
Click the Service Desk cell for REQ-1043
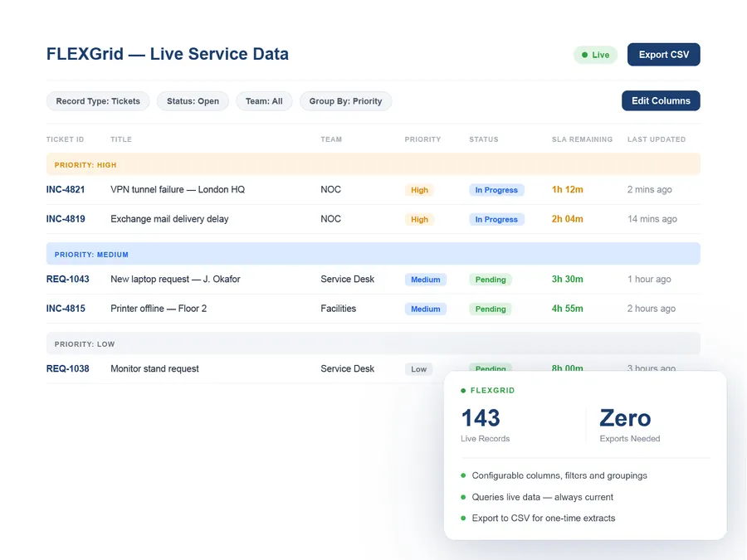(x=347, y=279)
